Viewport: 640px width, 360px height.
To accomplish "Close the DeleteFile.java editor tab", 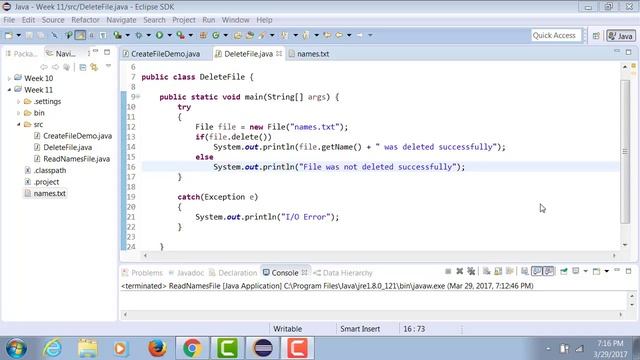I will [x=279, y=53].
